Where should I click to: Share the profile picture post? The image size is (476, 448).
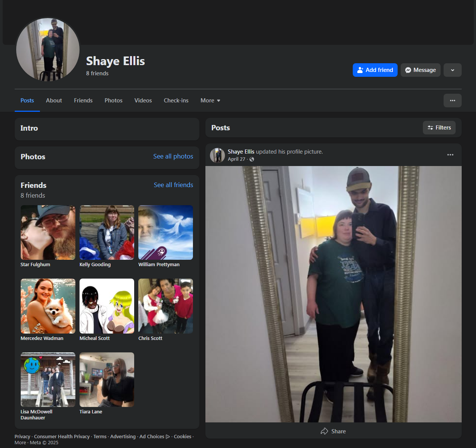pos(333,431)
